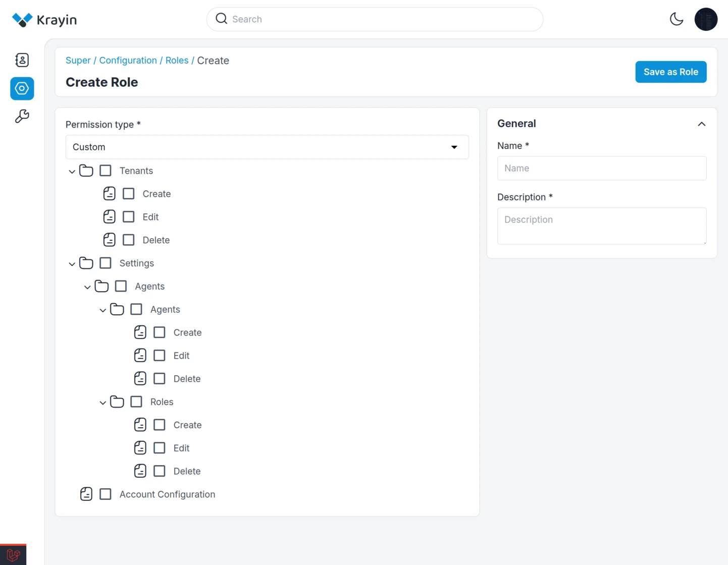Click the Tenants folder icon

tap(86, 171)
